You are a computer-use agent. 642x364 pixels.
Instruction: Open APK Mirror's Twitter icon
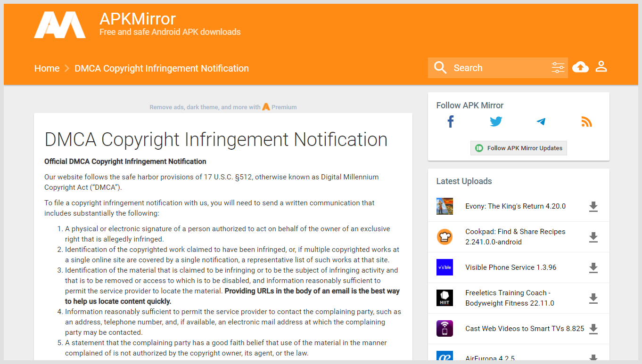click(x=496, y=121)
